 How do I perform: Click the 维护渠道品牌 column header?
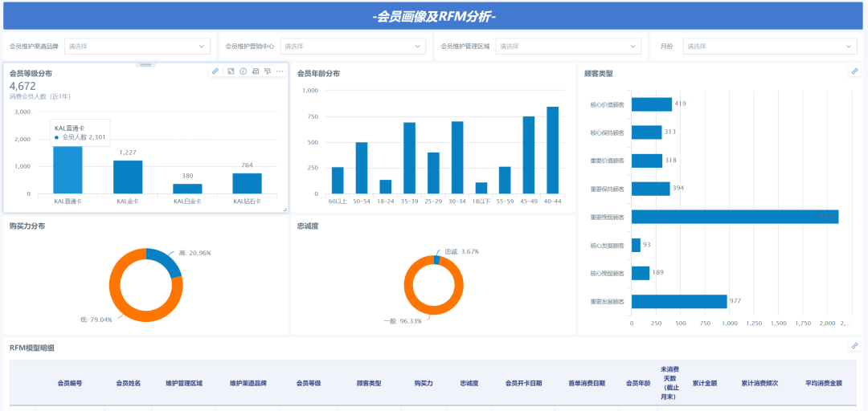(x=248, y=383)
